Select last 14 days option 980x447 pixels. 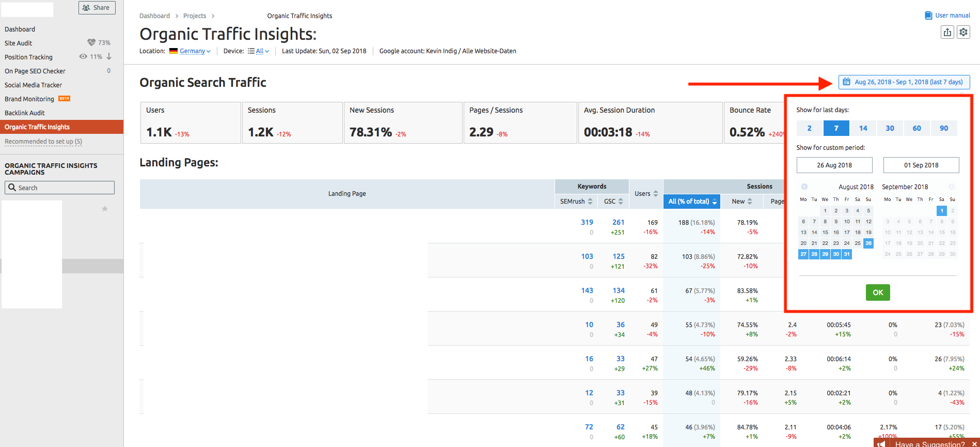[x=863, y=128]
